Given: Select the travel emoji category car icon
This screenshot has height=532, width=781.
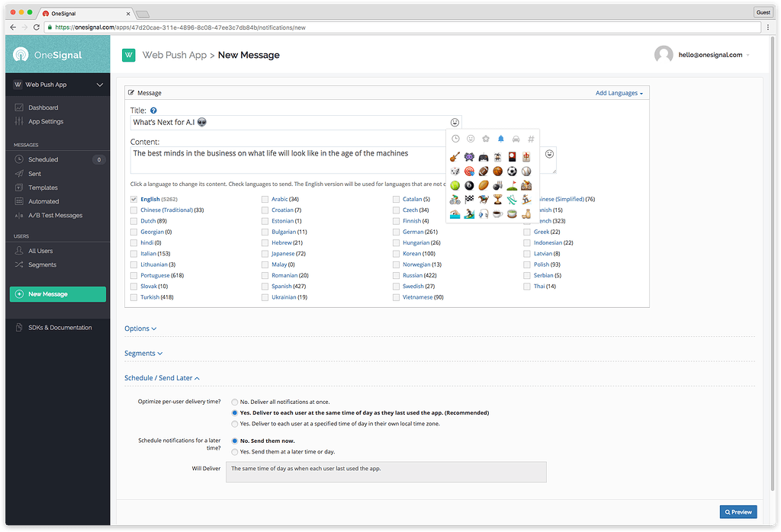Looking at the screenshot, I should (x=516, y=139).
